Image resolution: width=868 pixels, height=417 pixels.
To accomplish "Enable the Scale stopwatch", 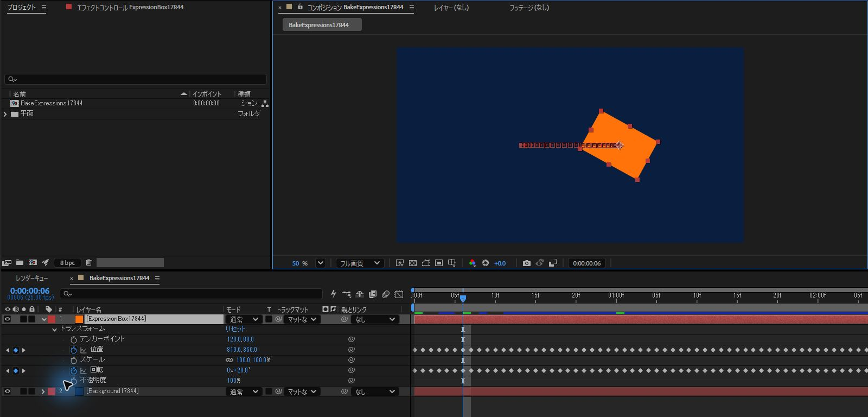I will 74,361.
